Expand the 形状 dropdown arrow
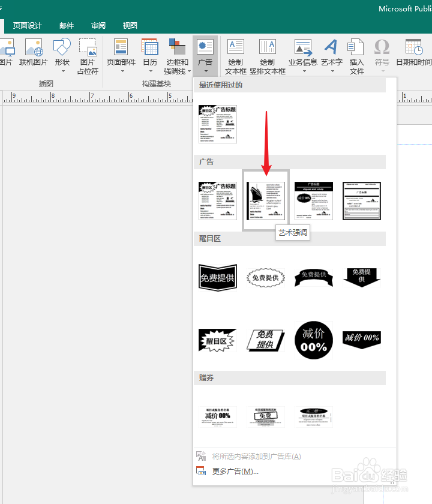Image resolution: width=432 pixels, height=504 pixels. pos(63,71)
